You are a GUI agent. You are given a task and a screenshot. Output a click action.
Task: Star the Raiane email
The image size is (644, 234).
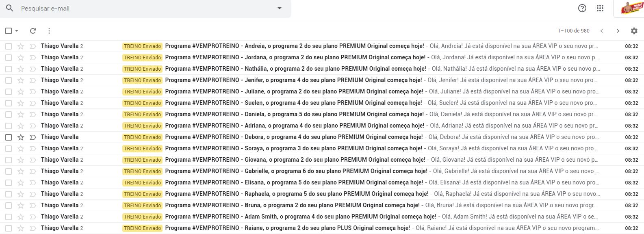point(21,228)
